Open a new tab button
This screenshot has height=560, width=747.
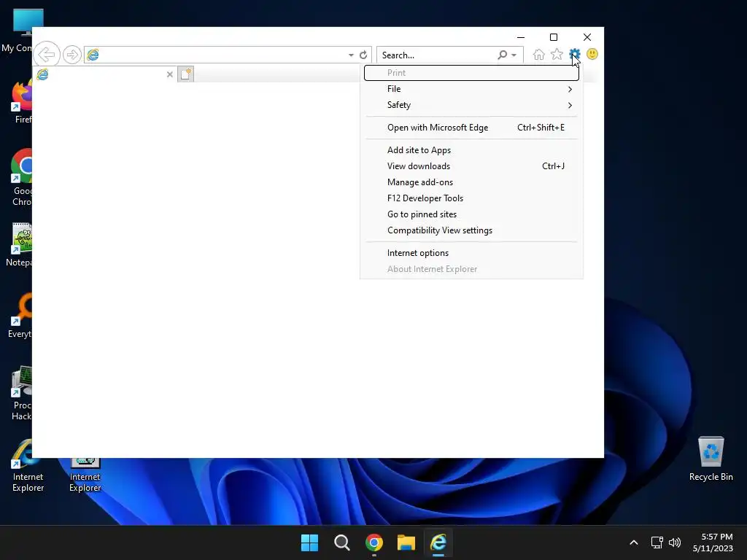[x=186, y=74]
